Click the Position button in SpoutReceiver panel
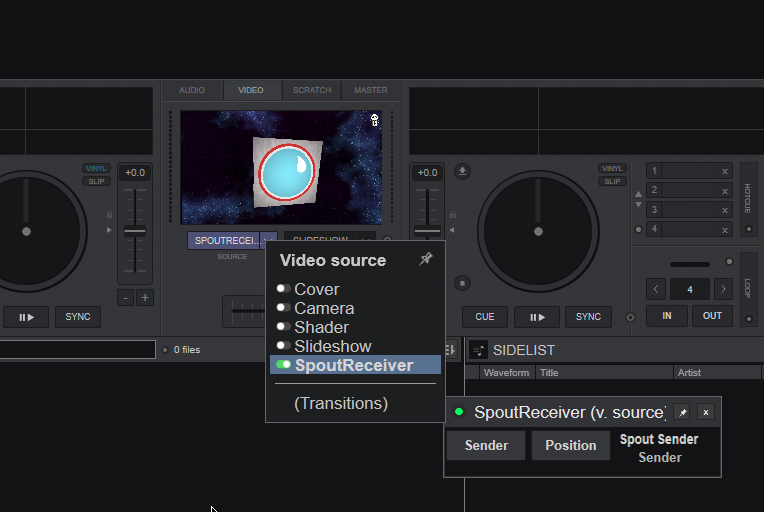Image resolution: width=764 pixels, height=512 pixels. pyautogui.click(x=571, y=445)
